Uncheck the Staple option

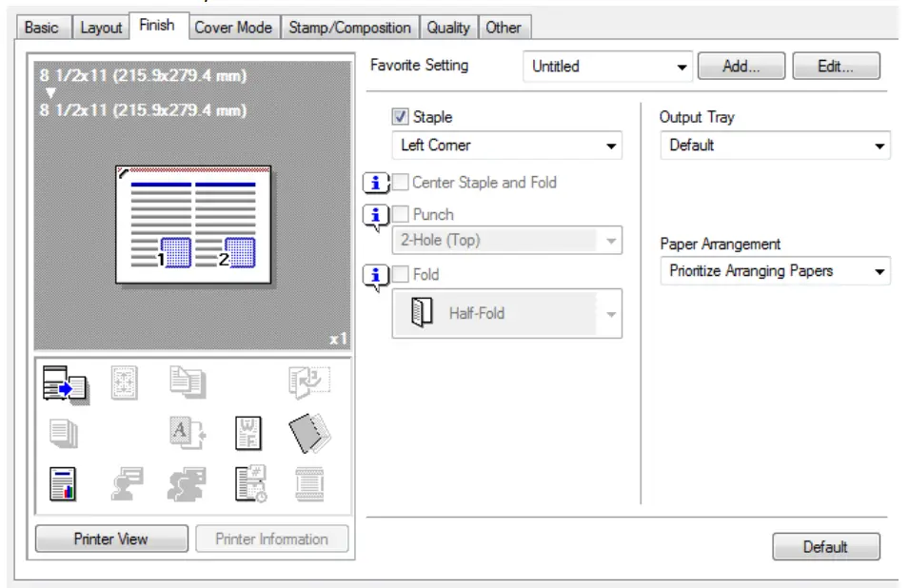(399, 116)
